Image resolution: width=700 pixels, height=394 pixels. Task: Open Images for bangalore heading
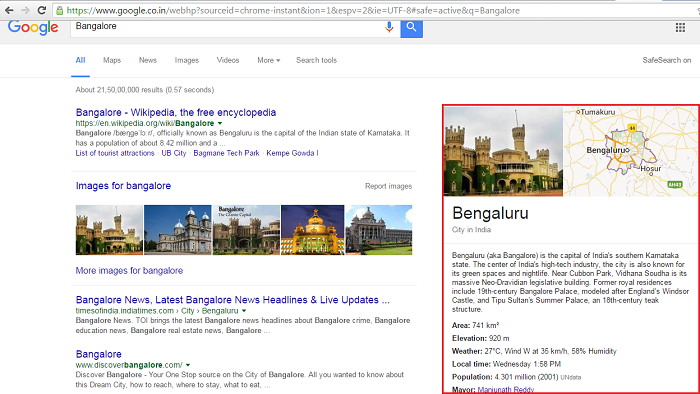click(x=123, y=186)
